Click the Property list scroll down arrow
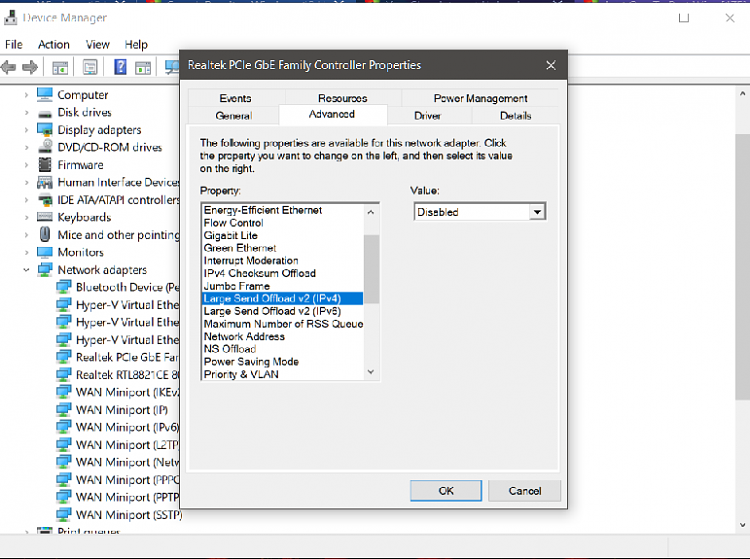This screenshot has width=750, height=559. (371, 372)
